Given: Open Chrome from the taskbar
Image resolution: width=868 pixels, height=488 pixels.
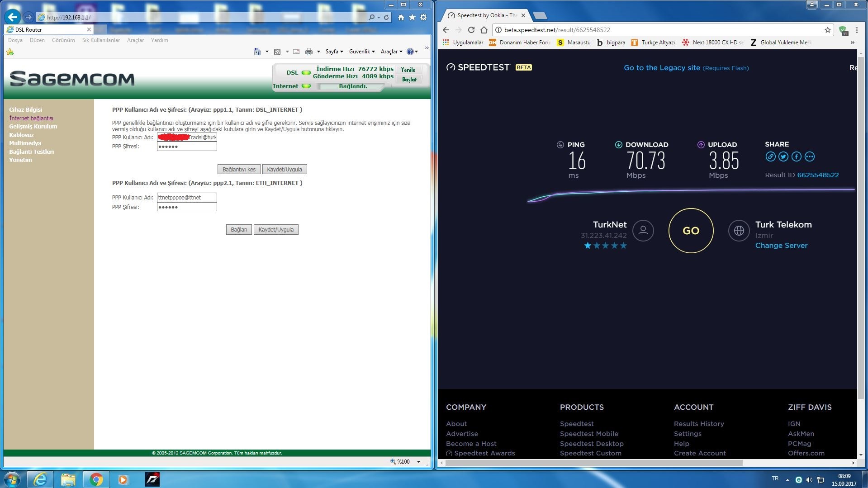Looking at the screenshot, I should (x=96, y=479).
